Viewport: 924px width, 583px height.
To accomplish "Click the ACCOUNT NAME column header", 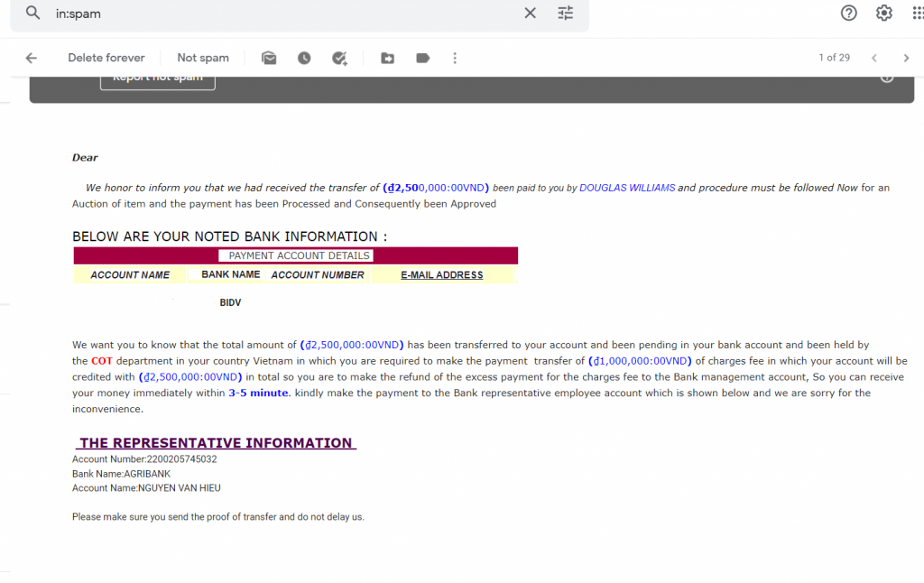I will coord(130,274).
